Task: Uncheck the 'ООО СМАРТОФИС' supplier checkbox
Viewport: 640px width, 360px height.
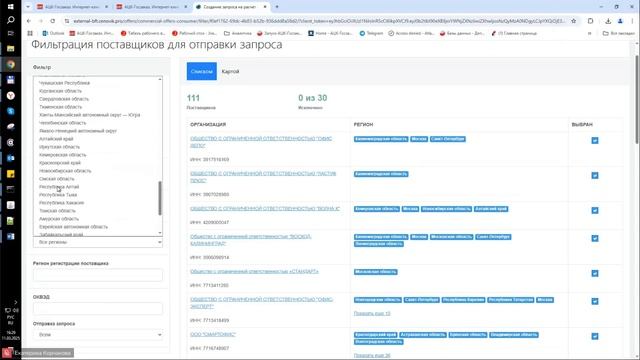Action: point(595,336)
